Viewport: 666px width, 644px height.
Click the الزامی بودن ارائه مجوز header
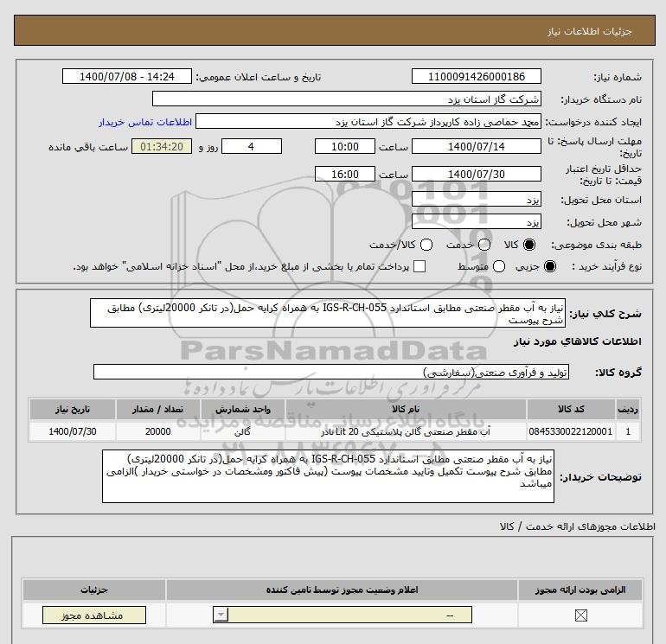(580, 590)
